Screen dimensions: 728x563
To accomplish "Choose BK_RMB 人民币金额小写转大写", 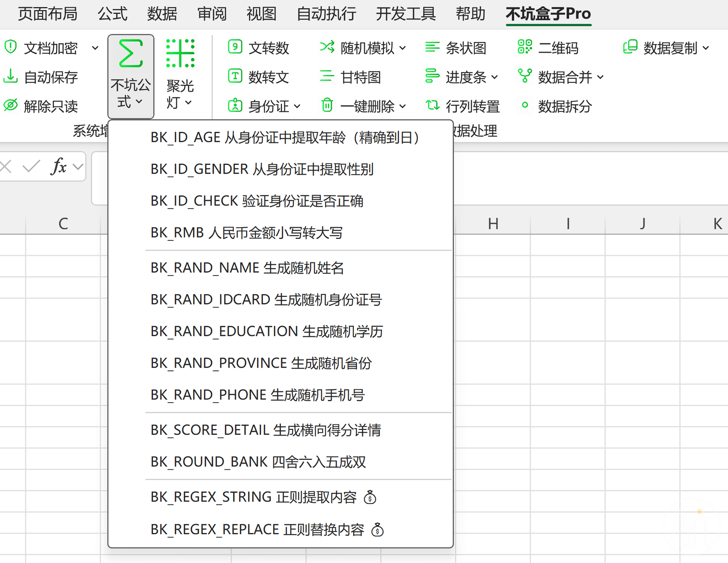I will pos(281,233).
